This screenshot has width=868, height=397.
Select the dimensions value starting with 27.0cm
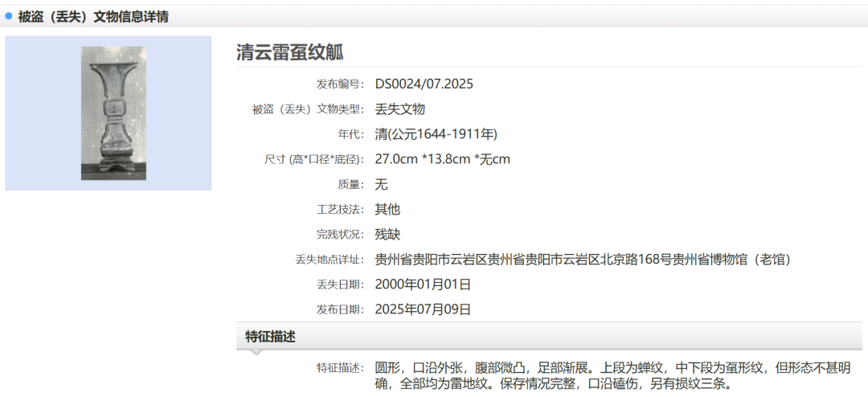(x=442, y=159)
